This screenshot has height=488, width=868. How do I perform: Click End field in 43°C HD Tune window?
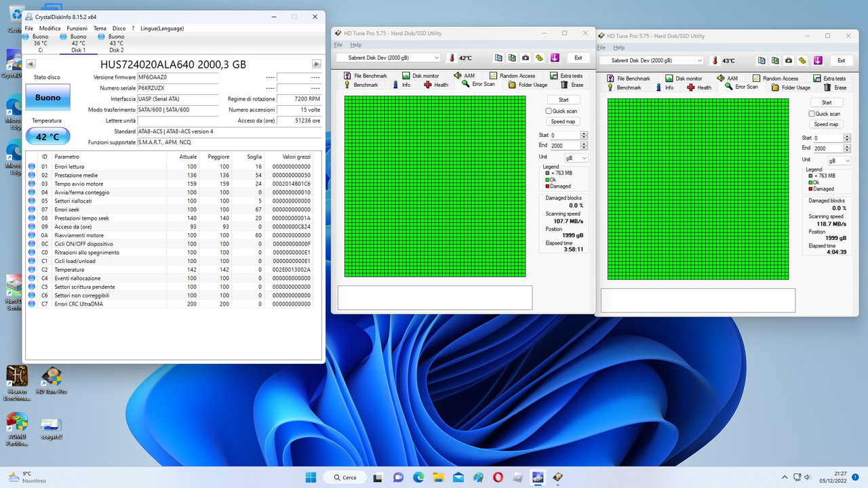point(828,148)
